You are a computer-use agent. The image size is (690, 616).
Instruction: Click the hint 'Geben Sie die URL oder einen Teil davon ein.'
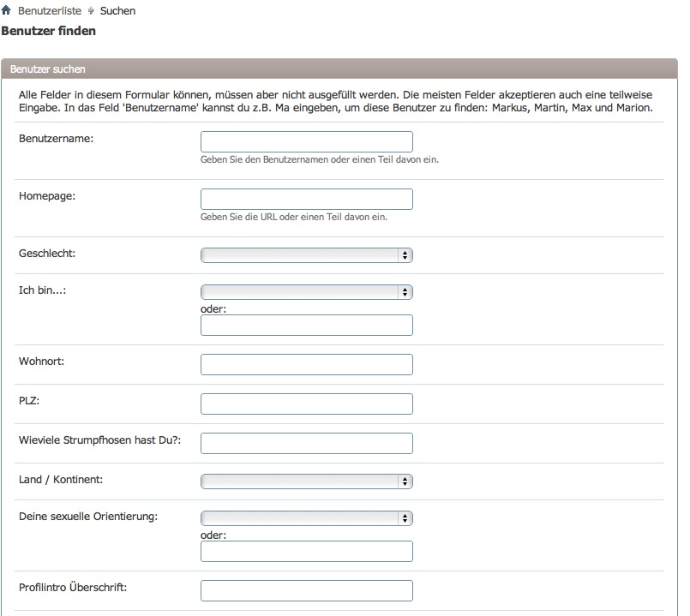coord(294,217)
